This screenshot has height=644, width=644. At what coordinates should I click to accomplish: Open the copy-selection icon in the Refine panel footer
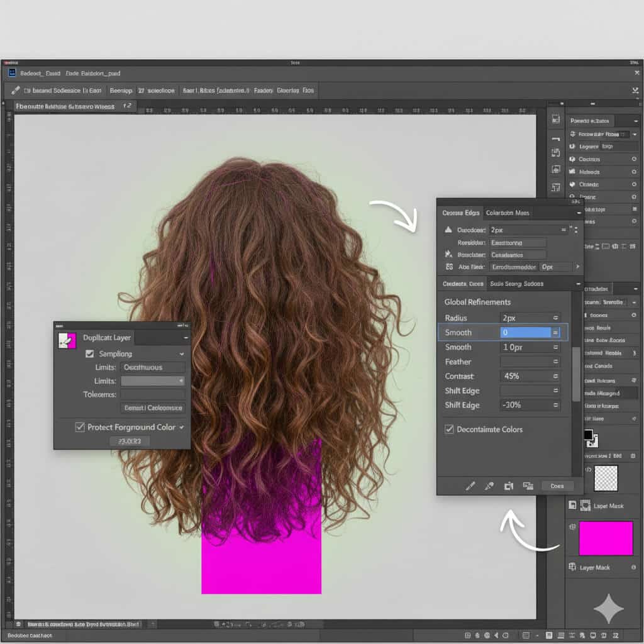(x=509, y=486)
